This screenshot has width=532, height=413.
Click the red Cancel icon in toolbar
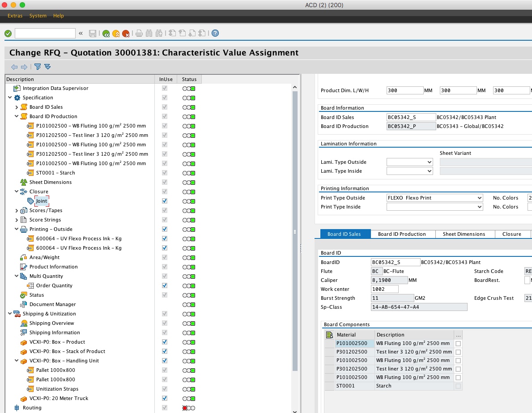pos(126,34)
